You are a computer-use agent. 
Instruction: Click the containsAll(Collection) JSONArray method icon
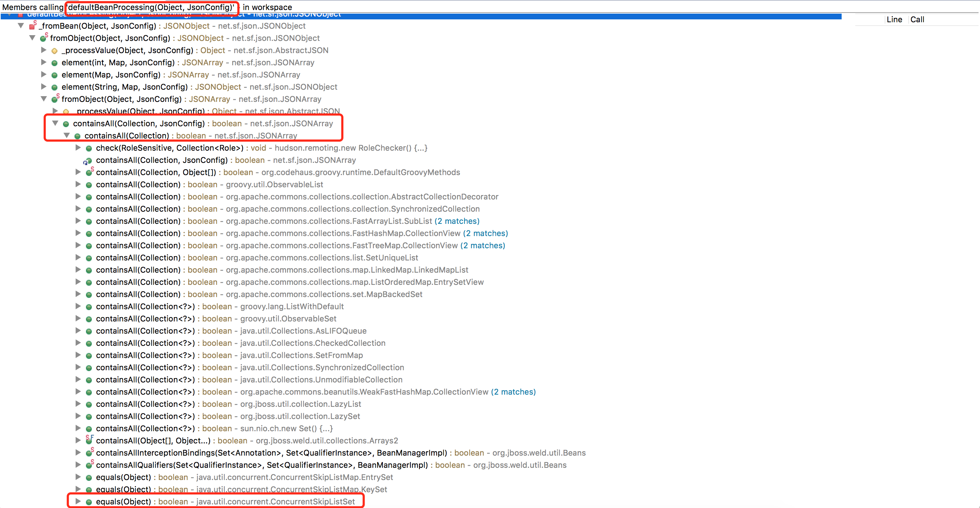tap(77, 136)
